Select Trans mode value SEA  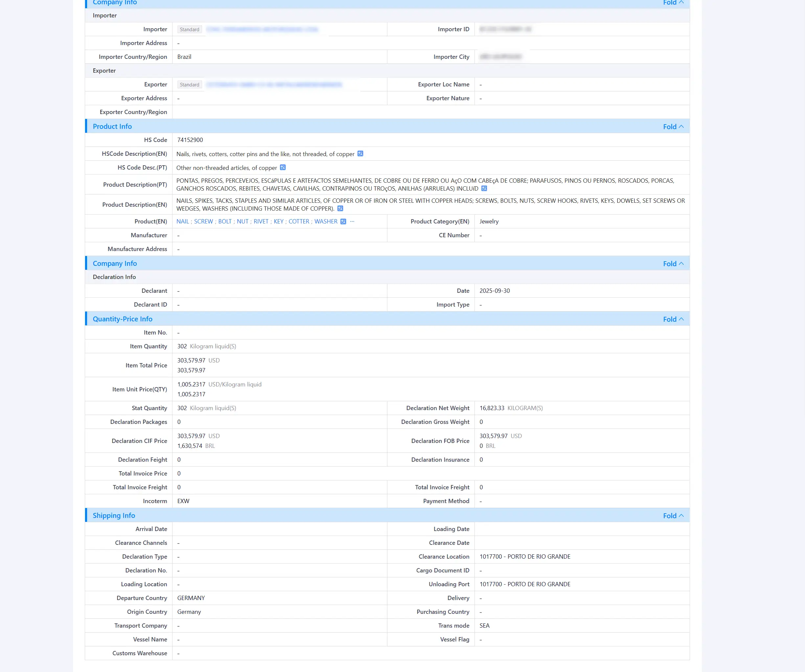[484, 626]
